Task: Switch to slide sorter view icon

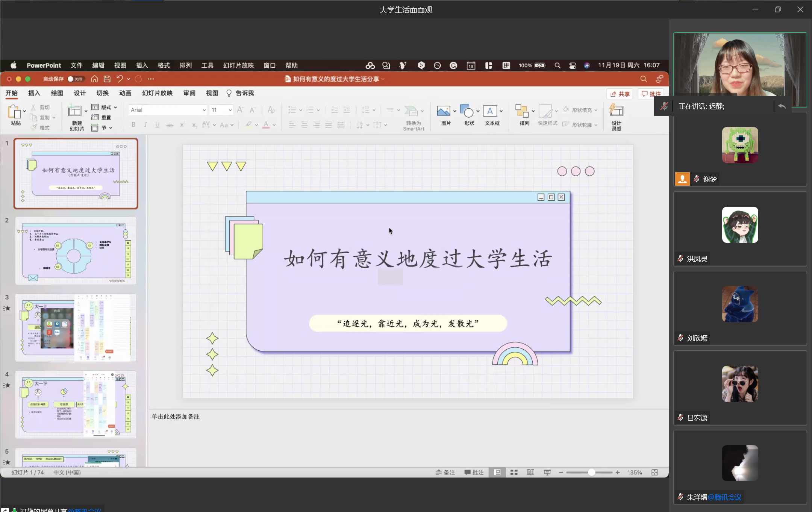Action: 514,473
